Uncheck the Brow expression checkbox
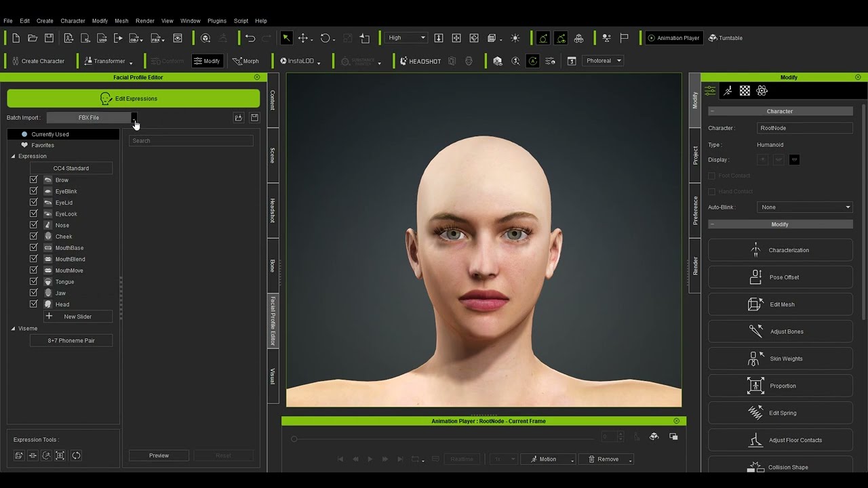868x488 pixels. tap(33, 180)
